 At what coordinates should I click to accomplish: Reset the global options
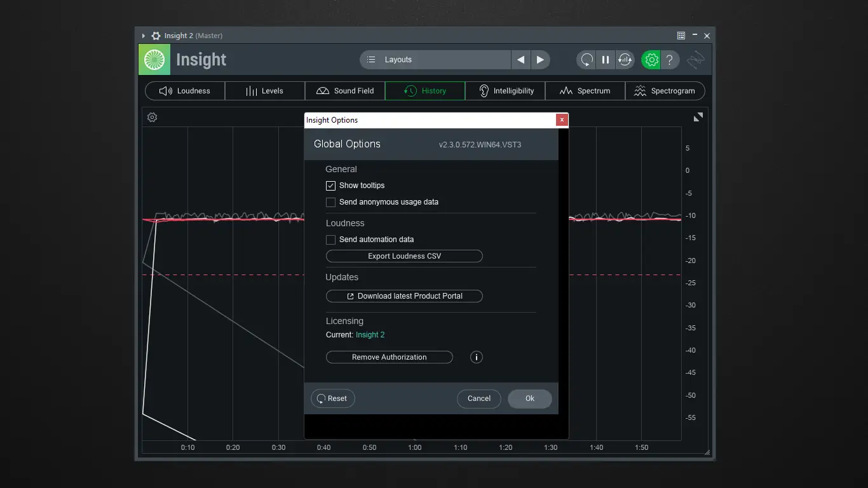pos(333,398)
